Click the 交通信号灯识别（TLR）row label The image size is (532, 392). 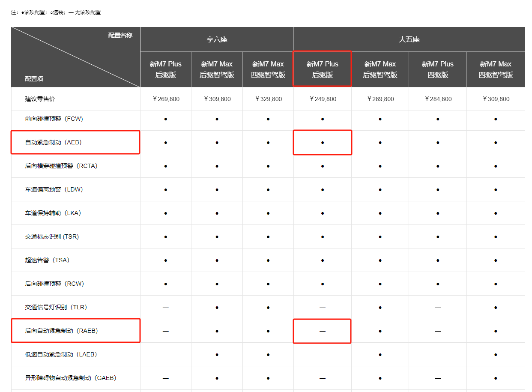[56, 307]
